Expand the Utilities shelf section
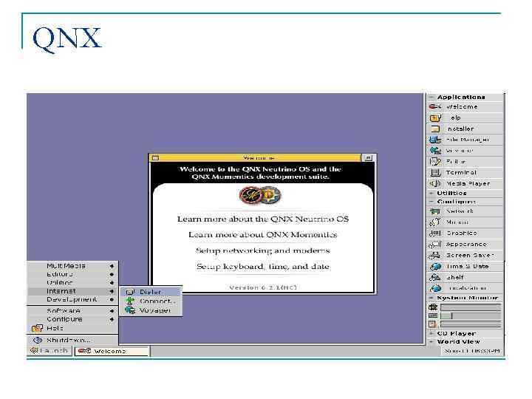 (x=432, y=193)
